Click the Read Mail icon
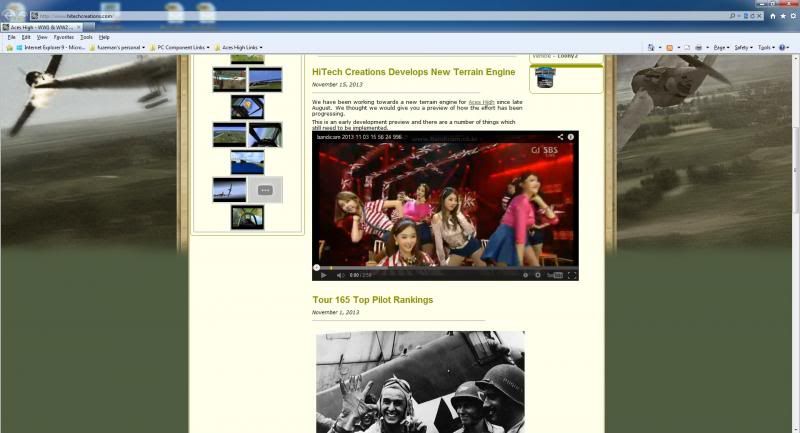This screenshot has width=800, height=433. (687, 47)
